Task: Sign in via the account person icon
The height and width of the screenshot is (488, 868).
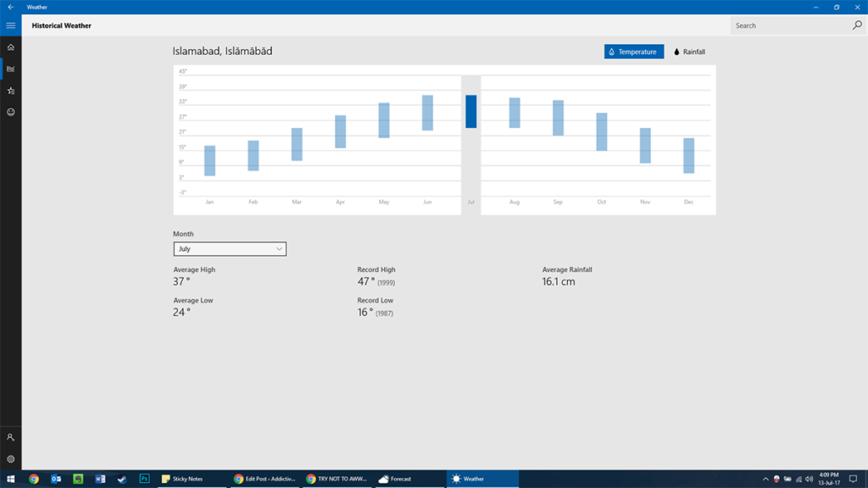Action: click(x=10, y=436)
